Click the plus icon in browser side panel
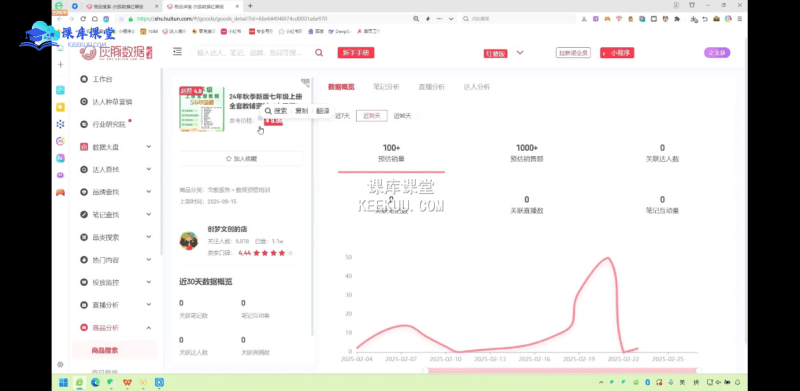800x391 pixels. pos(60,64)
